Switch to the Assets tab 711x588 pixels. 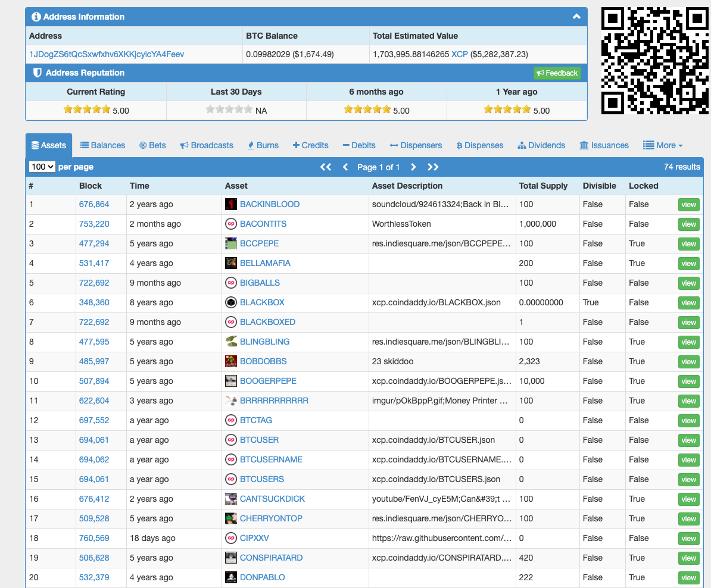(48, 146)
